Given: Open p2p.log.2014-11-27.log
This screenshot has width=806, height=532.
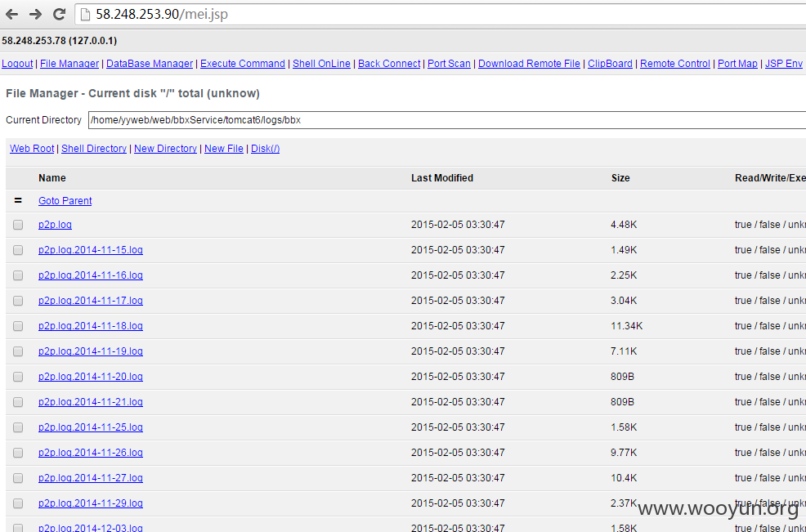Looking at the screenshot, I should [x=91, y=478].
